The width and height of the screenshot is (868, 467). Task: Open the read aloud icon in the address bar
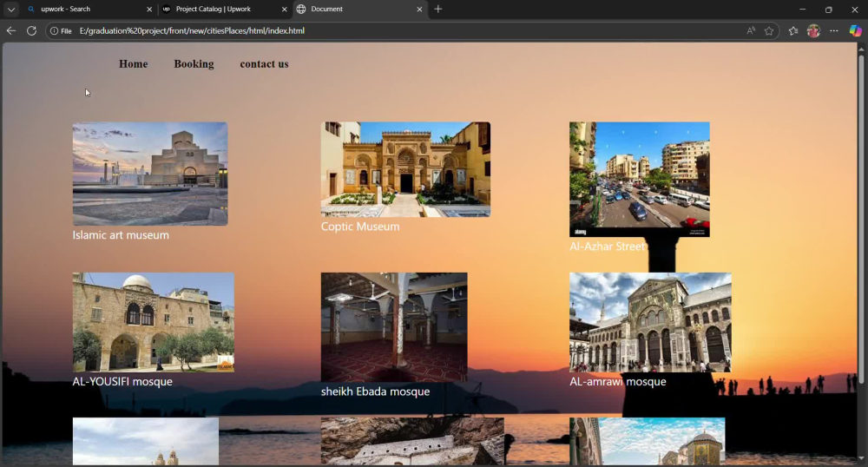point(751,31)
